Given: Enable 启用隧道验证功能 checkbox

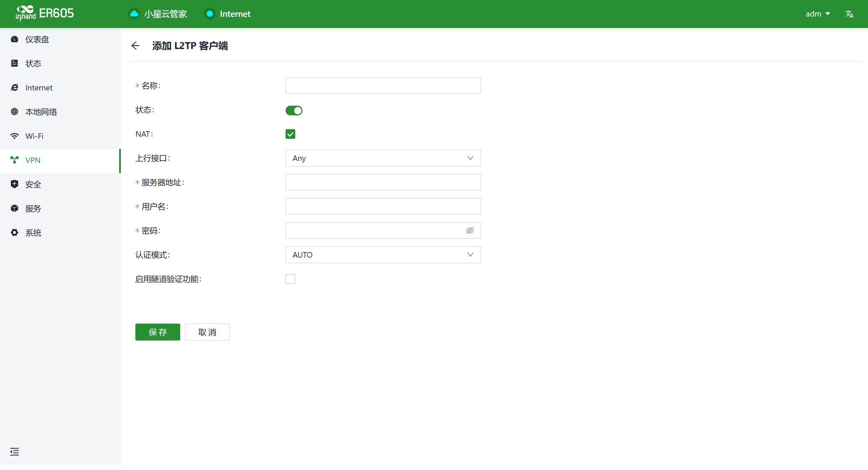Looking at the screenshot, I should [x=290, y=279].
